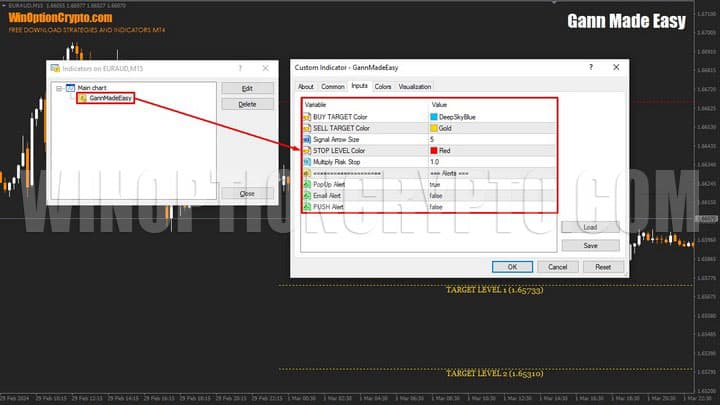
Task: Open the SELL TARGET Gold color dropdown
Action: (444, 128)
